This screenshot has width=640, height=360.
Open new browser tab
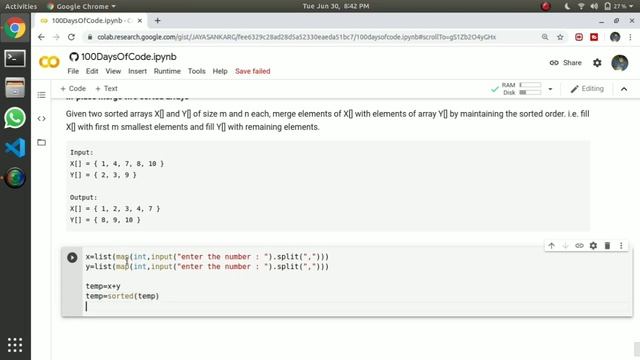point(158,20)
